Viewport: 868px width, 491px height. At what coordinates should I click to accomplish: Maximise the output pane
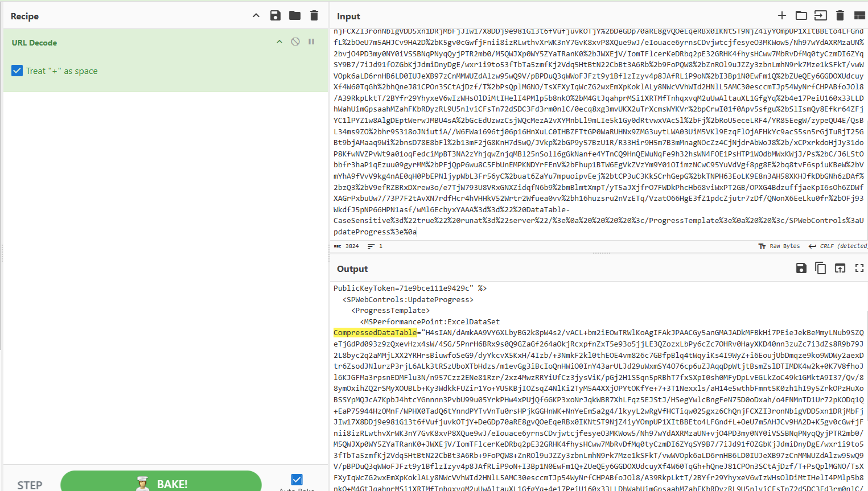[x=859, y=269]
